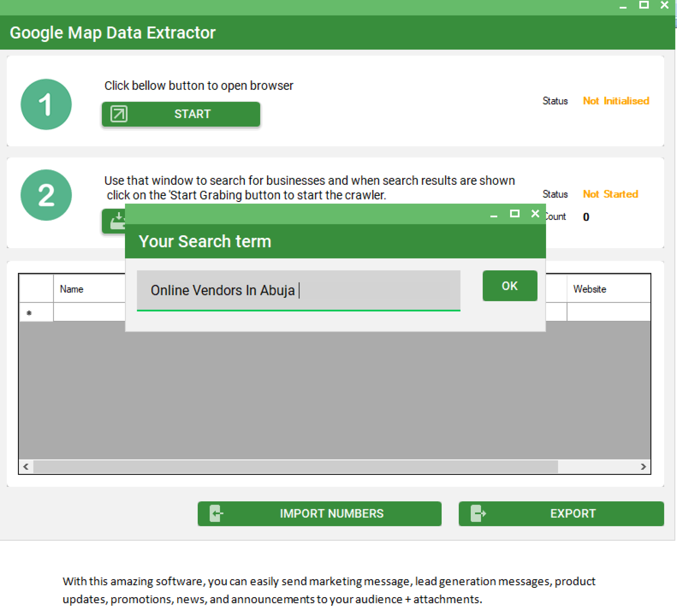
Task: Select the Name column header
Action: coord(72,289)
